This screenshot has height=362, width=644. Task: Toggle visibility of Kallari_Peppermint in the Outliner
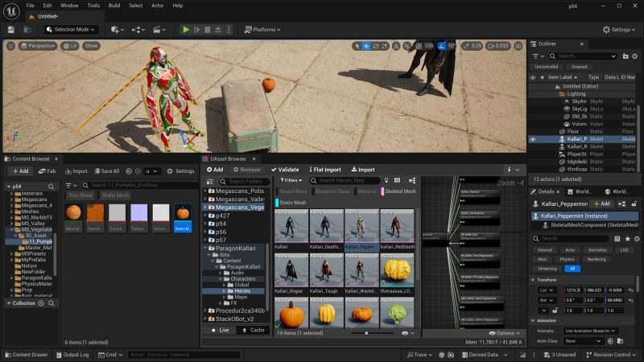pos(532,139)
